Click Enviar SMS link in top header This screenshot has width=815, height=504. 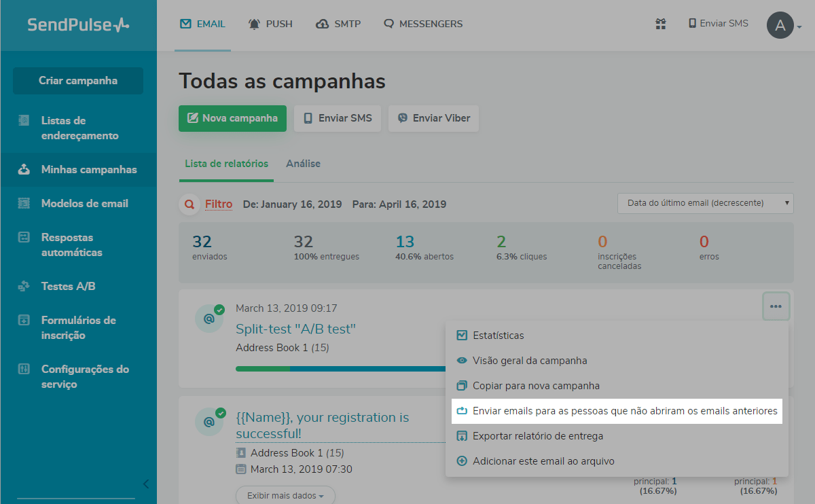719,23
